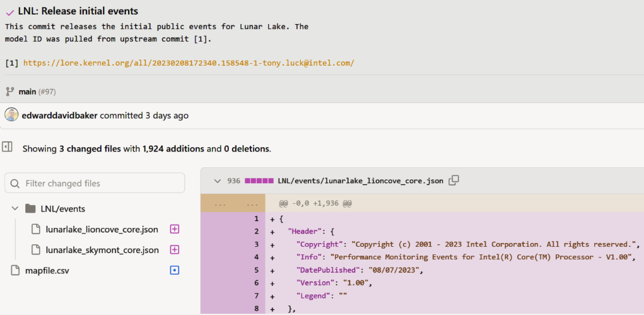Screen dimensions: 644x315
Task: Open the lore.kernel.org upstream commit link
Action: point(189,63)
